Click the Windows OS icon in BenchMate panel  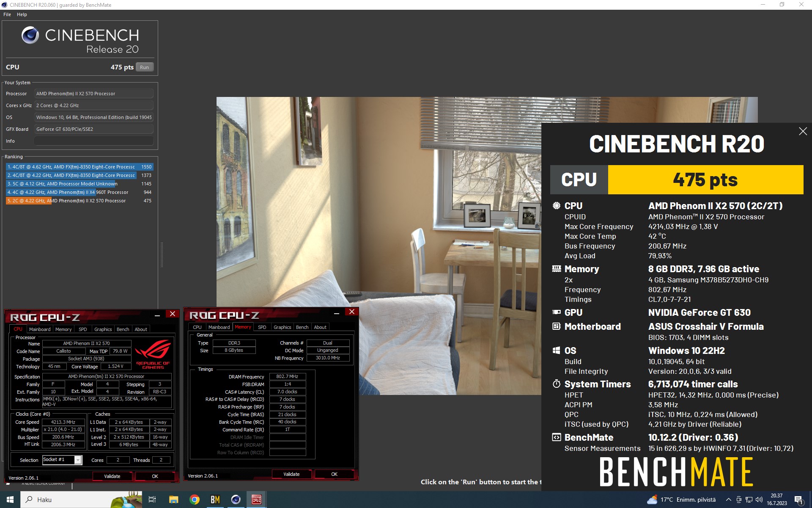click(x=557, y=351)
